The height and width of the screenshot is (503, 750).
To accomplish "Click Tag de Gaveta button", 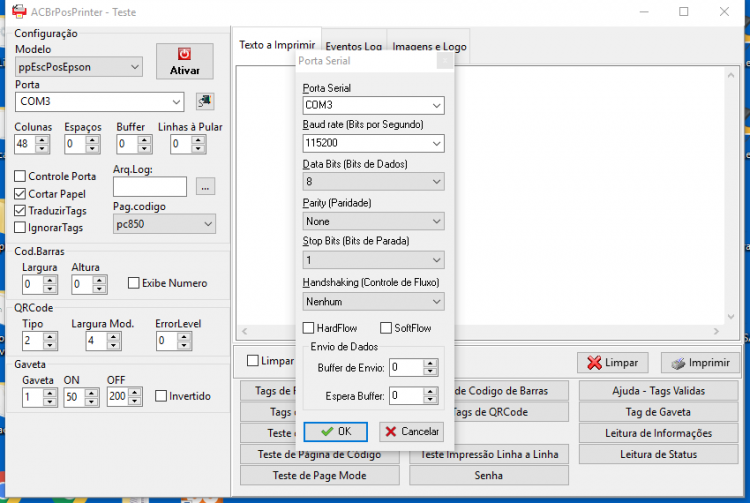I will click(x=658, y=412).
